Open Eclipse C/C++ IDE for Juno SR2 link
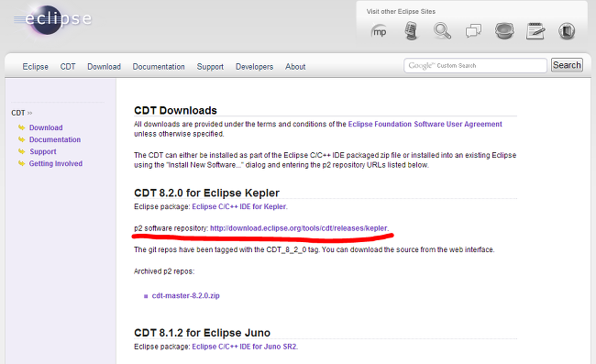This screenshot has height=364, width=596. click(x=245, y=347)
